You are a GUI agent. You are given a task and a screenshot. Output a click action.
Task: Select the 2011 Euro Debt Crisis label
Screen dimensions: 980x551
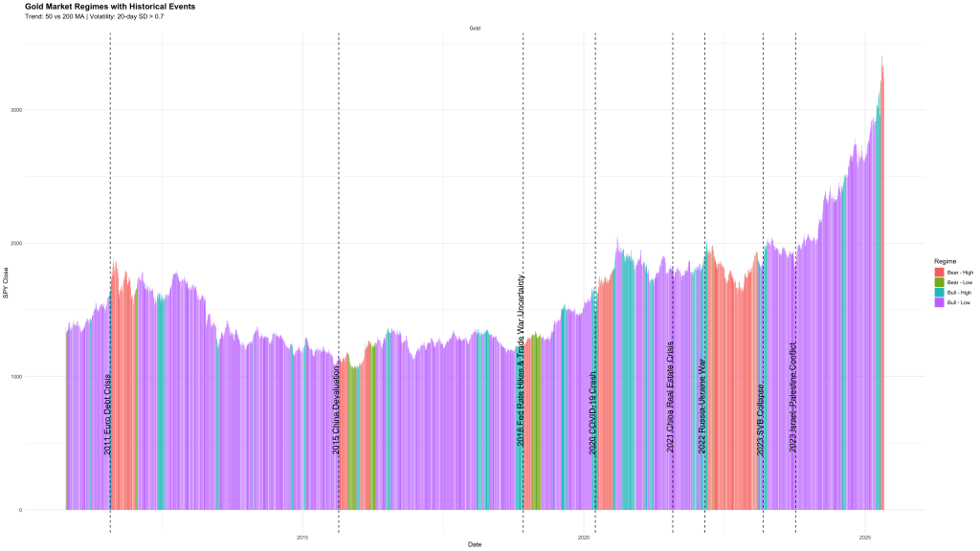[x=107, y=413]
